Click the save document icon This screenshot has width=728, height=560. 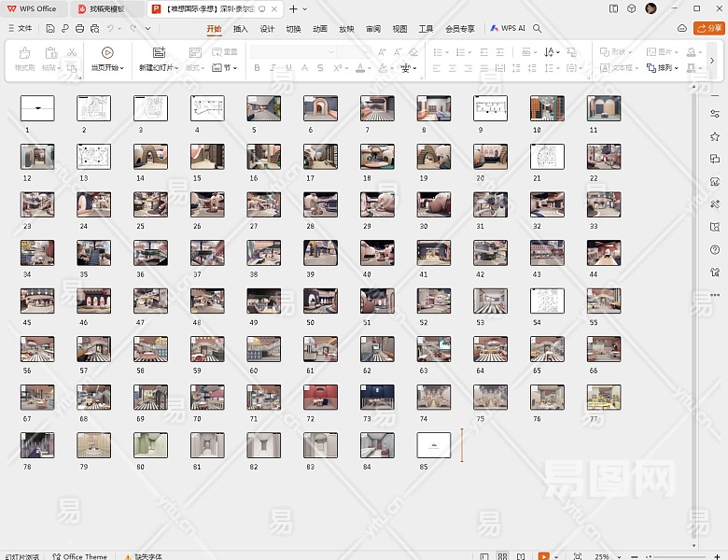point(49,29)
